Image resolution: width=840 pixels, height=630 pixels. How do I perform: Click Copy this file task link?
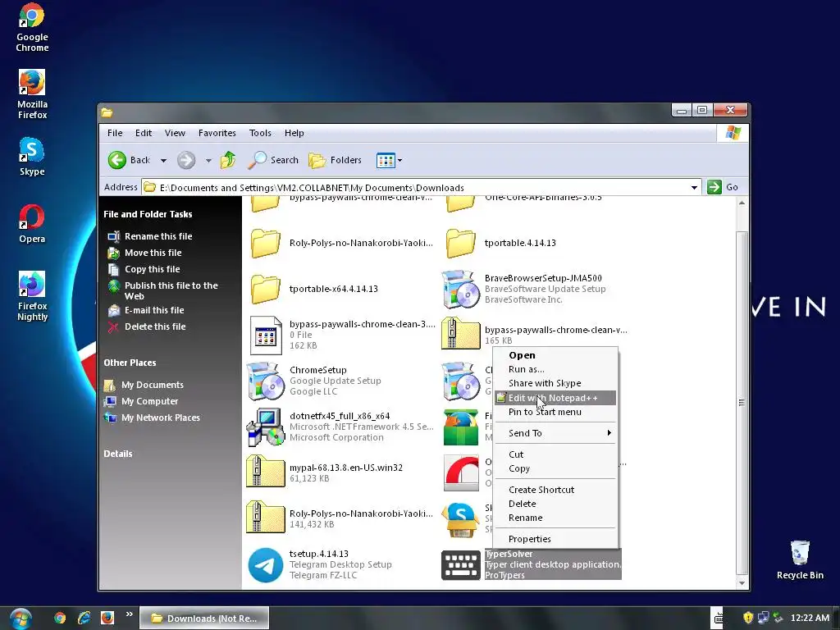(144, 269)
